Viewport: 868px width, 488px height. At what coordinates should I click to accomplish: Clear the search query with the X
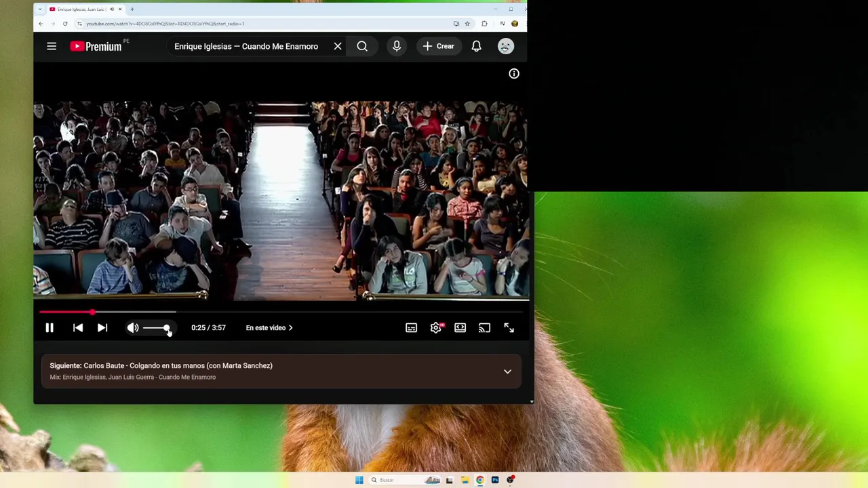coord(338,46)
